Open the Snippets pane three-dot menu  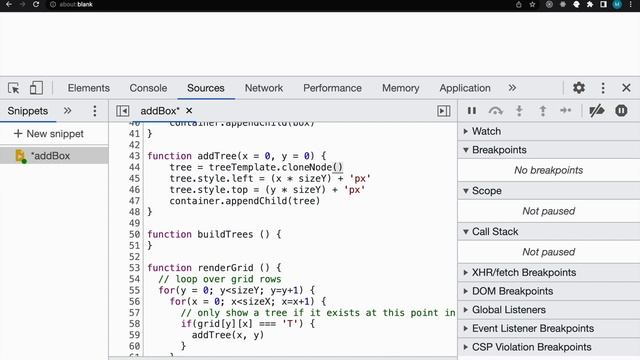(x=95, y=111)
